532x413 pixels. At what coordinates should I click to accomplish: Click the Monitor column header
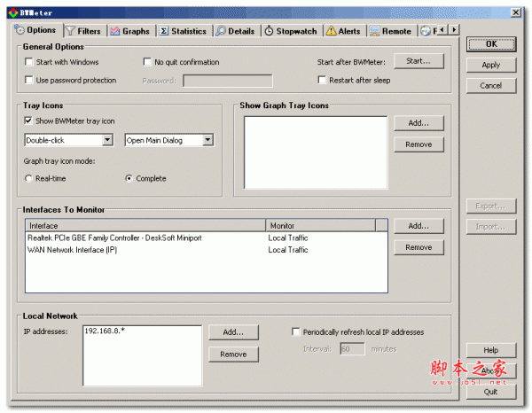(x=321, y=225)
